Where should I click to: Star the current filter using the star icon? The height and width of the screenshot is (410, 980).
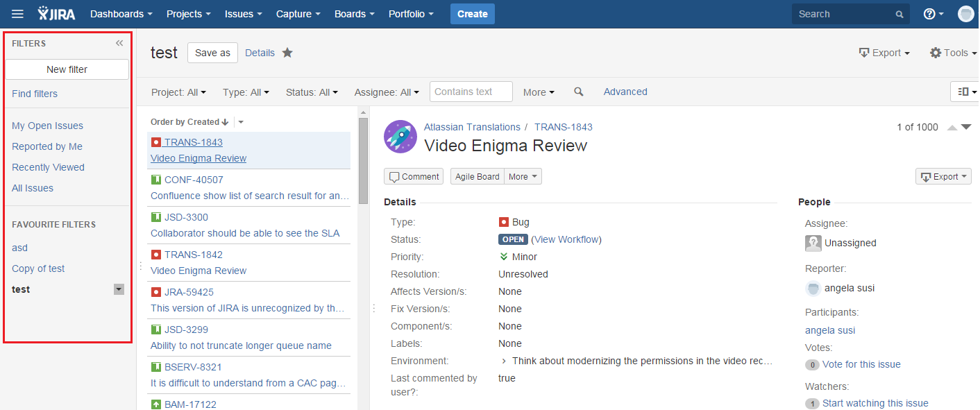(287, 52)
